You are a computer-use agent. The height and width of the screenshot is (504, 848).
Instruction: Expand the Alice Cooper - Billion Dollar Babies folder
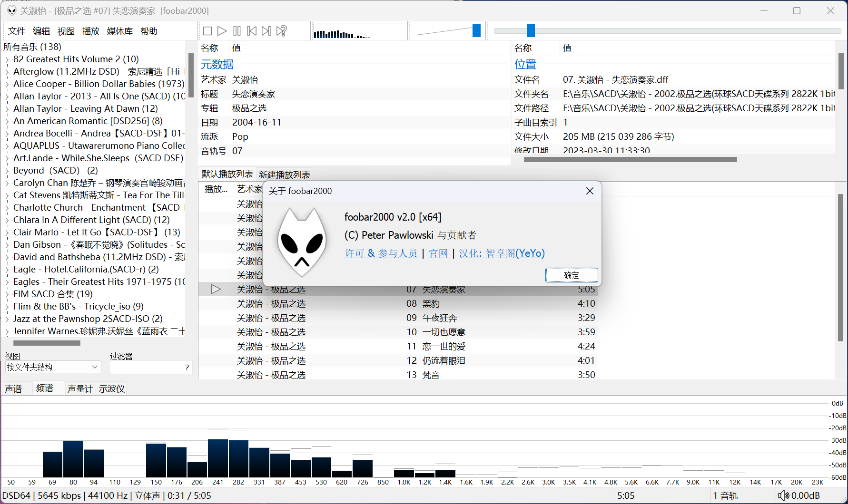pos(7,84)
